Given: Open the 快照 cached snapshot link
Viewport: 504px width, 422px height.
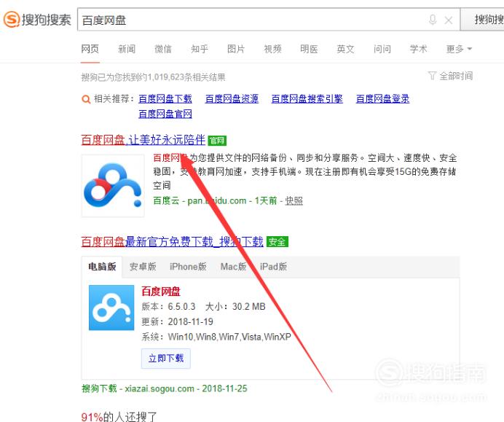Looking at the screenshot, I should pyautogui.click(x=294, y=200).
